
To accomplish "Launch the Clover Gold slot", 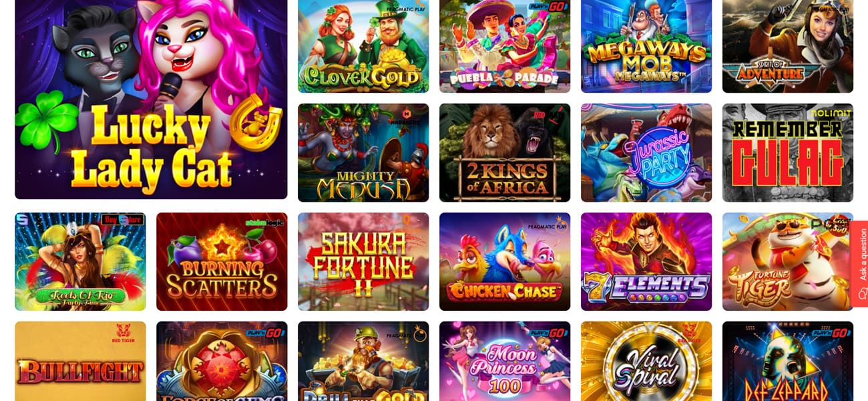I will [x=363, y=46].
